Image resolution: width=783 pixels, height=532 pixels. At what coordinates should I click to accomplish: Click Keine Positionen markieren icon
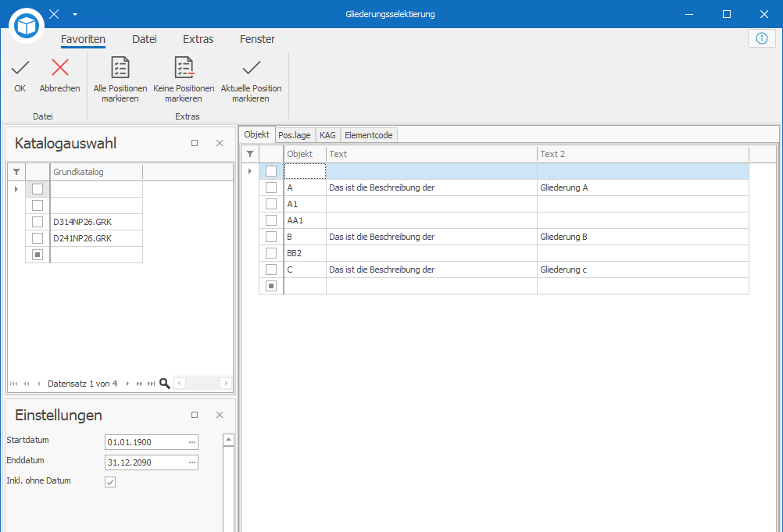tap(184, 67)
